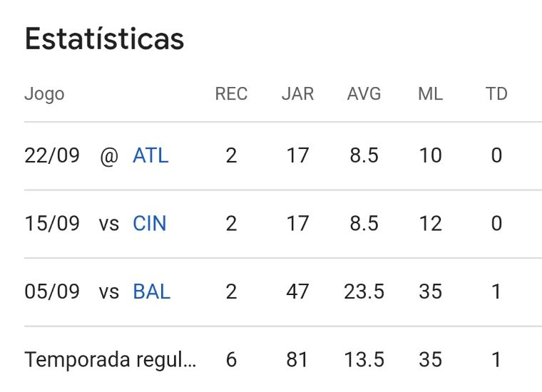Select the 05/09 game date
Screen dimensions: 542x392
pyautogui.click(x=52, y=292)
